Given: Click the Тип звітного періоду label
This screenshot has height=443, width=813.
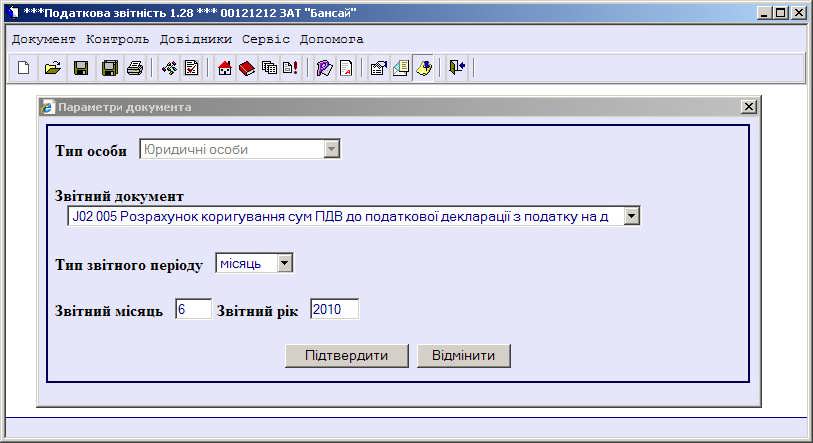Looking at the screenshot, I should point(129,265).
